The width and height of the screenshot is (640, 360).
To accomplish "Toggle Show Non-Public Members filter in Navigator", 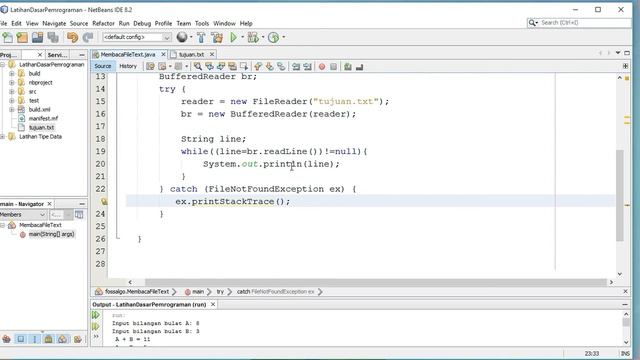I will pos(49,339).
